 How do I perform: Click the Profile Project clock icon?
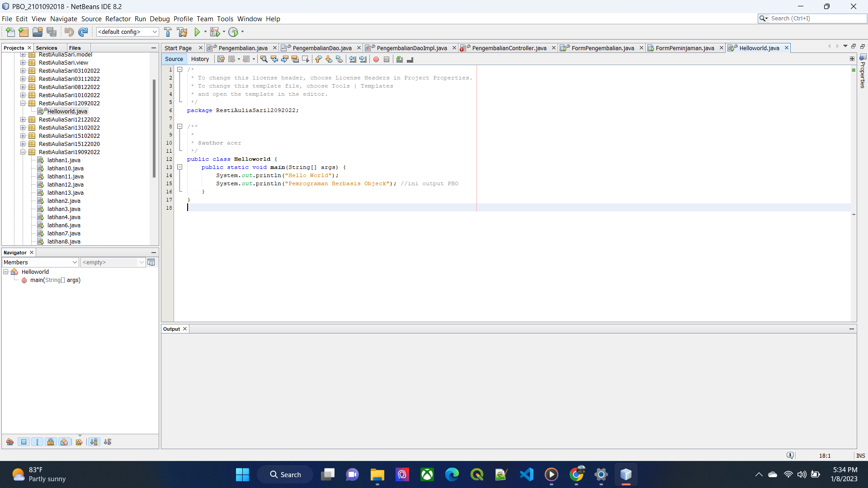coord(233,32)
